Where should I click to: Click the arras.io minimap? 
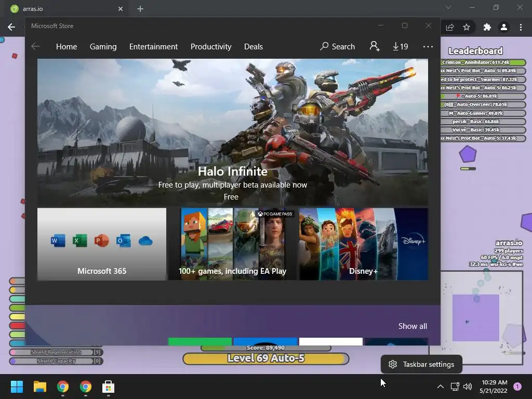coord(476,317)
